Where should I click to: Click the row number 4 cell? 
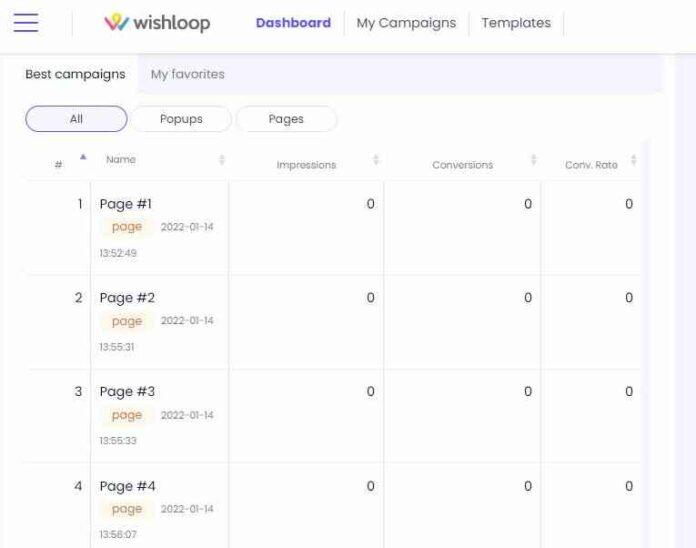pos(78,486)
